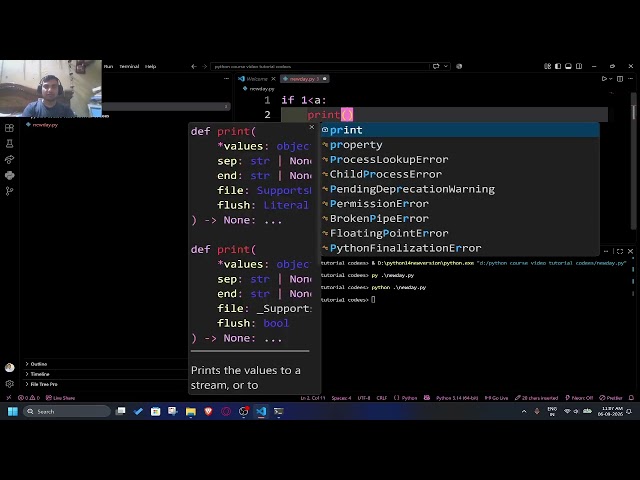Click the terminal prompt input
The width and height of the screenshot is (640, 480).
coord(373,300)
